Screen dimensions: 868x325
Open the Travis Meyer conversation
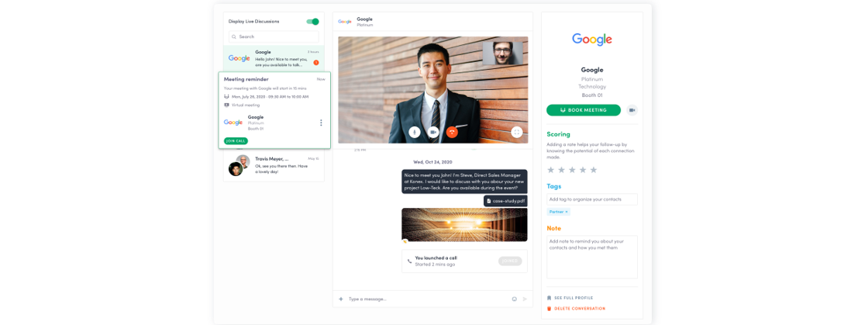tap(274, 165)
